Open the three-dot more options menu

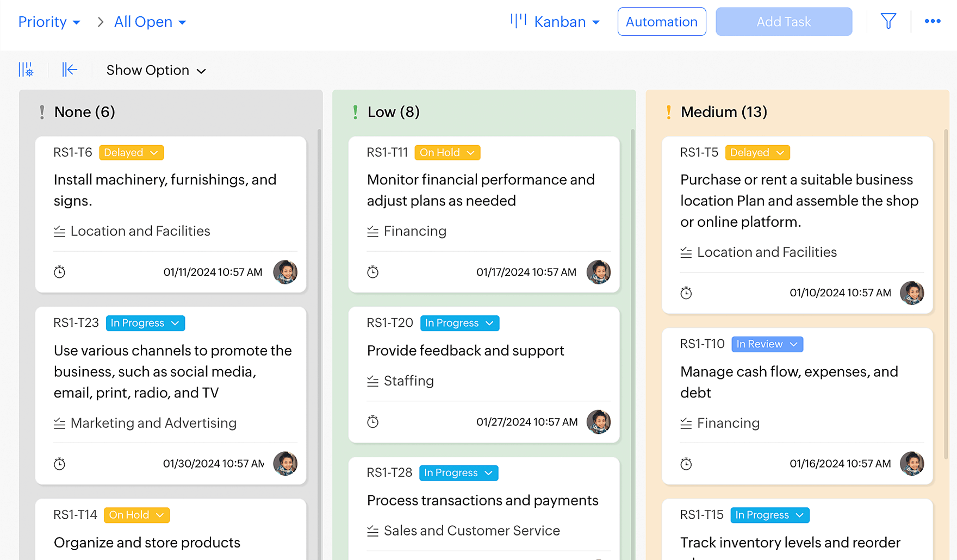pyautogui.click(x=932, y=22)
